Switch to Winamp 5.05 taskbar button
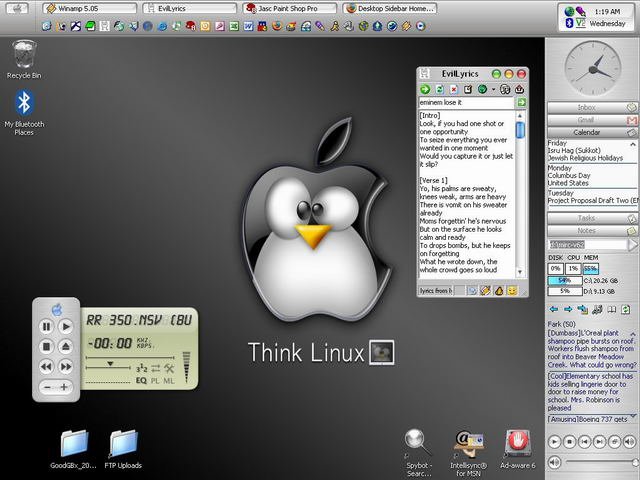The width and height of the screenshot is (640, 480). point(90,8)
